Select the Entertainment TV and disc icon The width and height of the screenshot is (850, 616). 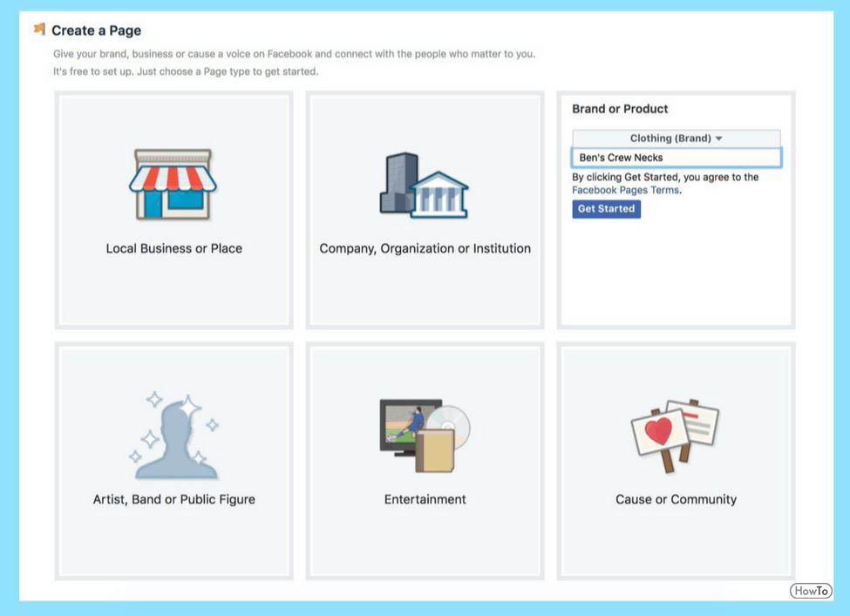tap(425, 436)
